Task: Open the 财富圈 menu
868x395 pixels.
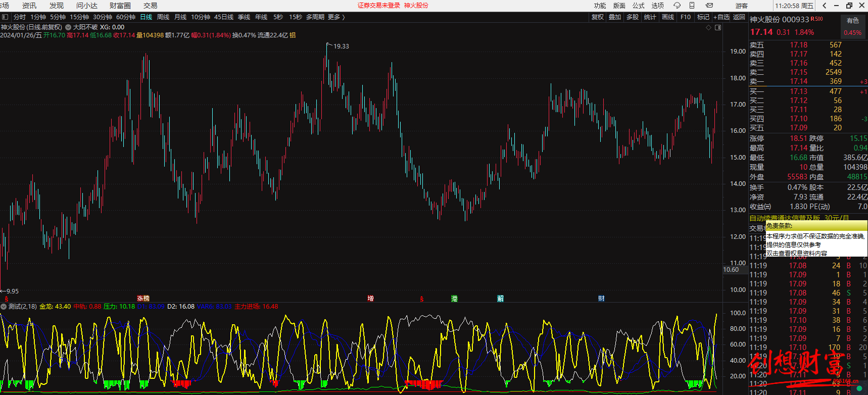Action: pyautogui.click(x=120, y=6)
